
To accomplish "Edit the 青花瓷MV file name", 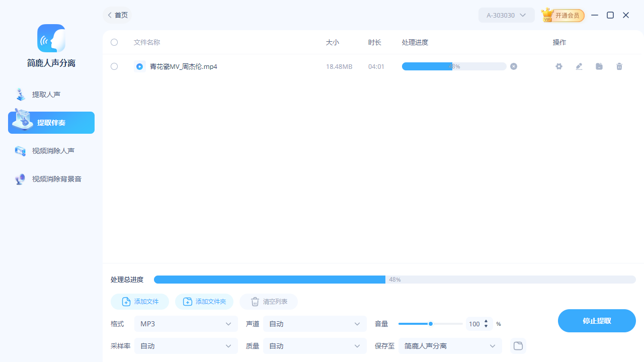I will tap(579, 66).
